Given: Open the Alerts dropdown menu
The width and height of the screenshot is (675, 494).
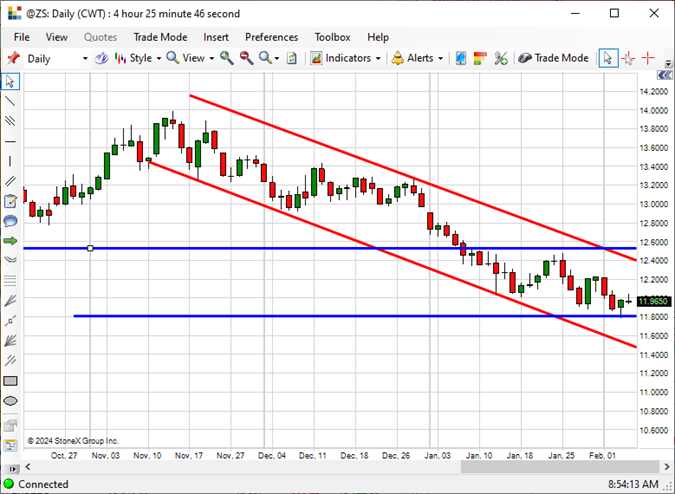Looking at the screenshot, I should [x=417, y=58].
